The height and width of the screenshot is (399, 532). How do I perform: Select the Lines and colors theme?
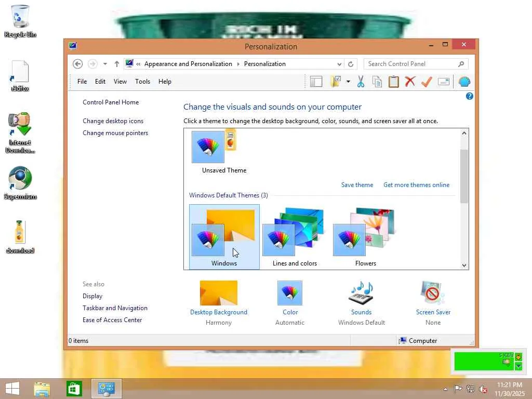(295, 237)
